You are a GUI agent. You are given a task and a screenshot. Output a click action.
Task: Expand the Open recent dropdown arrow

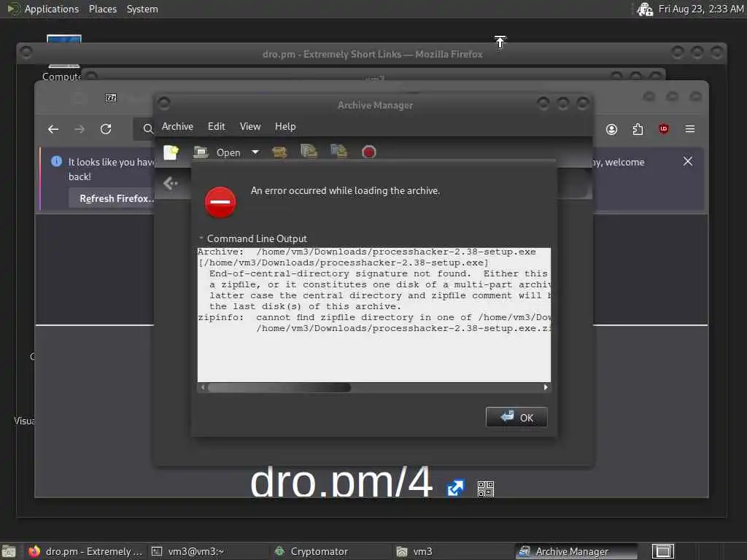(x=255, y=152)
